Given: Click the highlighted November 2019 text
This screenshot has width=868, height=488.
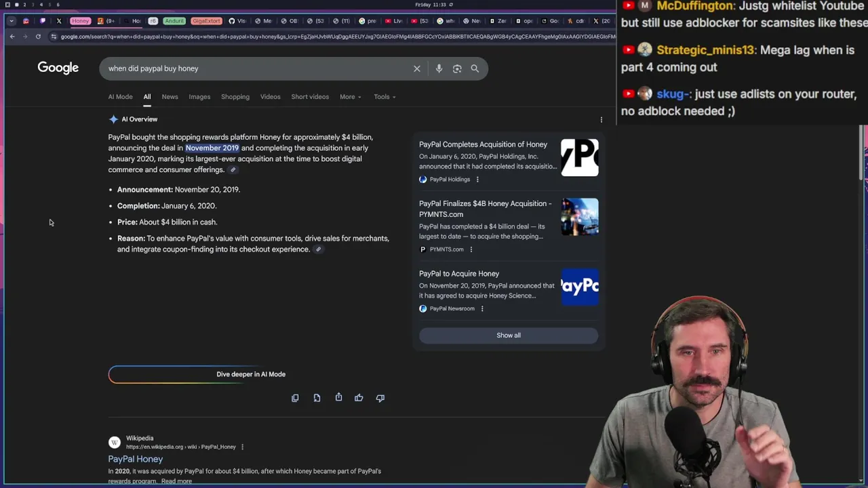Looking at the screenshot, I should (212, 148).
